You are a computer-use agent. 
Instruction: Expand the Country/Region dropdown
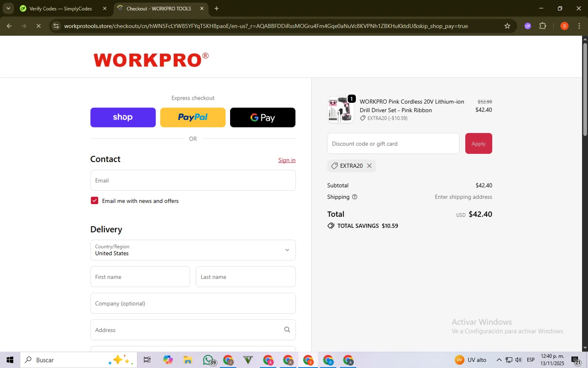pos(193,250)
